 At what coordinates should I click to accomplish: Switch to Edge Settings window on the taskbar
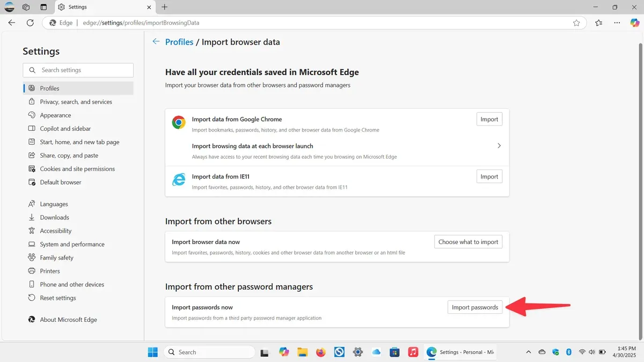coord(460,352)
